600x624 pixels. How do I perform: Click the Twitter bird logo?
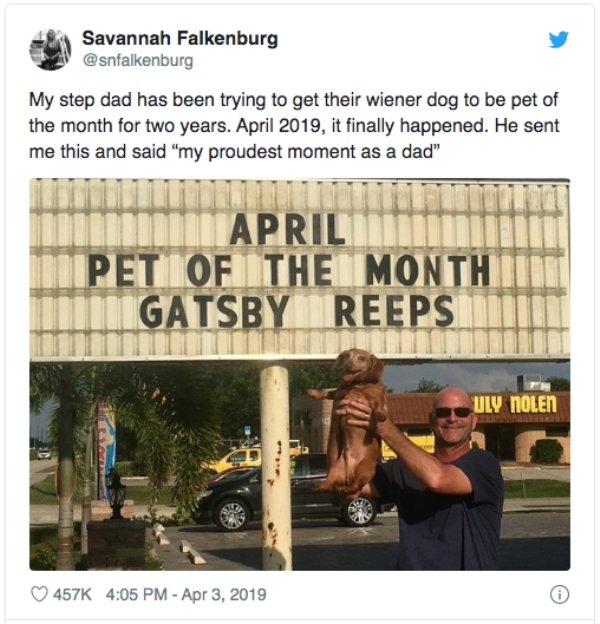pyautogui.click(x=559, y=40)
